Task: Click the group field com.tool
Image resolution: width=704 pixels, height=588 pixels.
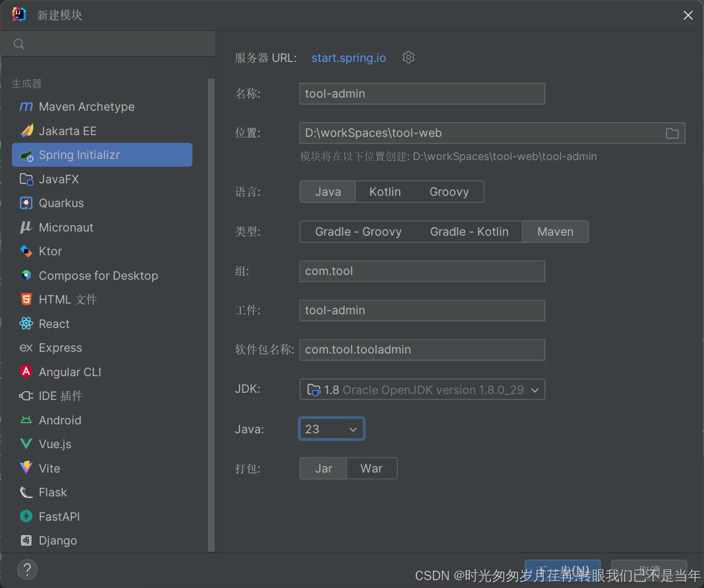Action: point(422,271)
